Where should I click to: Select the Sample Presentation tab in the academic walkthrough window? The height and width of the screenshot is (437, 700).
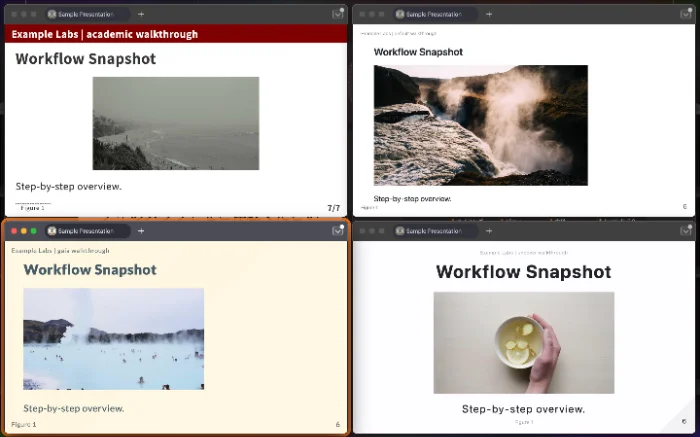click(87, 15)
